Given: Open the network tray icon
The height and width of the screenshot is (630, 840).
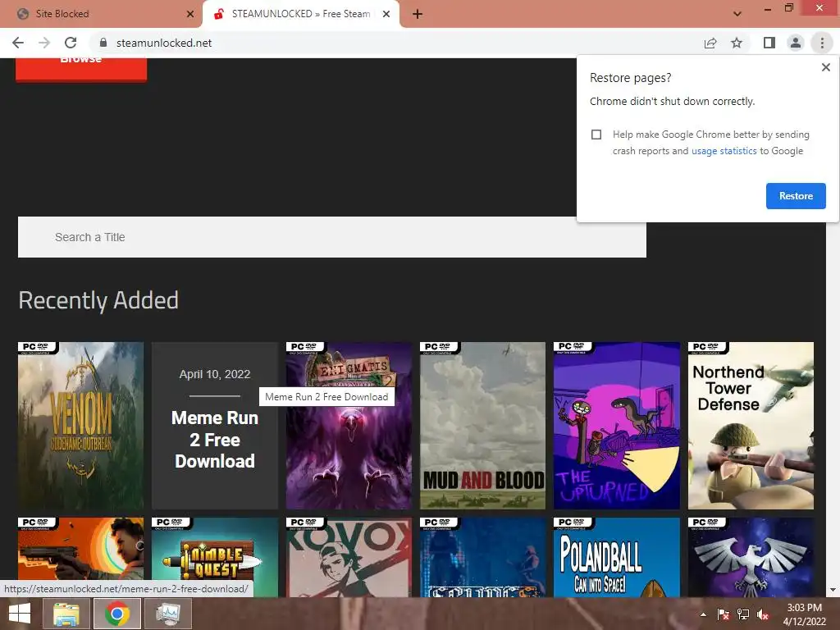Looking at the screenshot, I should pos(743,614).
